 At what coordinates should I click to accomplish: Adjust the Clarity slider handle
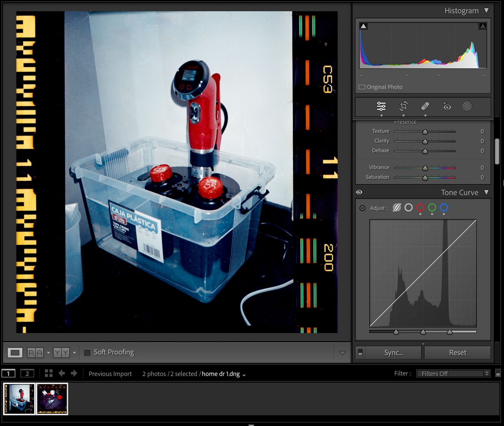(x=425, y=141)
